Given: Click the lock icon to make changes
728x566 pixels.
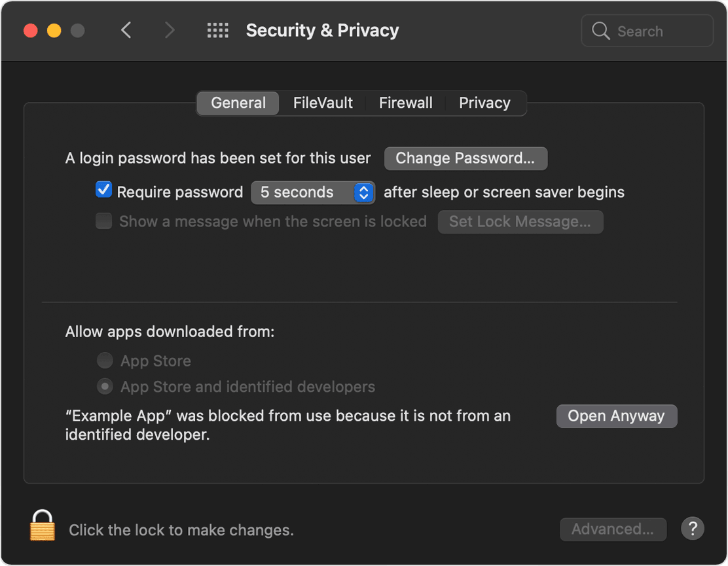Looking at the screenshot, I should click(43, 525).
